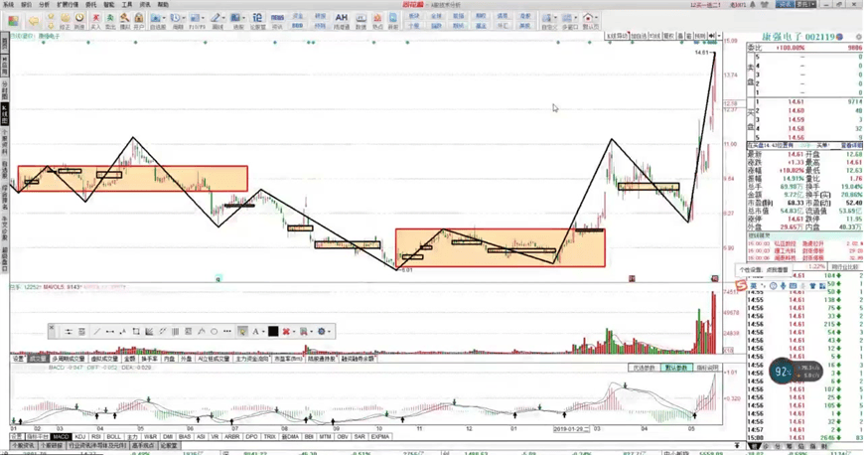868x455 pixels.
Task: Click the red X delete drawing icon
Action: point(287,331)
